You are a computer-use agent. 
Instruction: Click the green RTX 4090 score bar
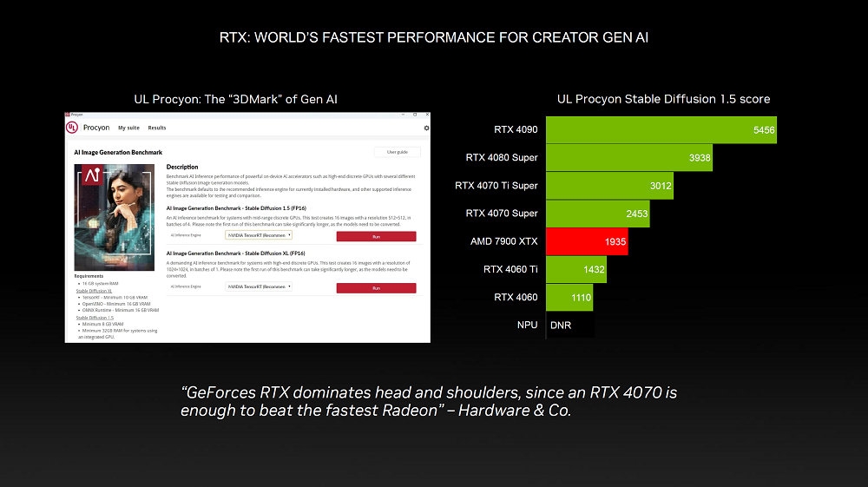(661, 130)
